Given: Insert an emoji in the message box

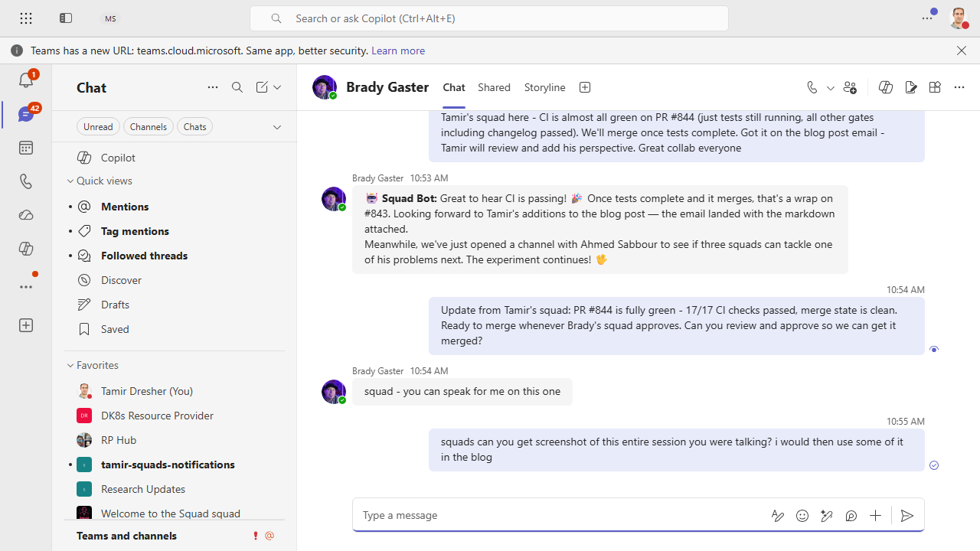Looking at the screenshot, I should coord(802,515).
